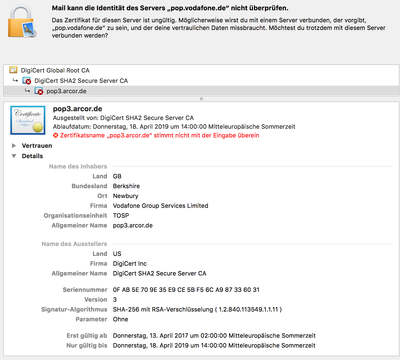Click the dialog heading about pop.vodafone.de identity
Viewport: 400px width, 360px height.
click(x=170, y=8)
